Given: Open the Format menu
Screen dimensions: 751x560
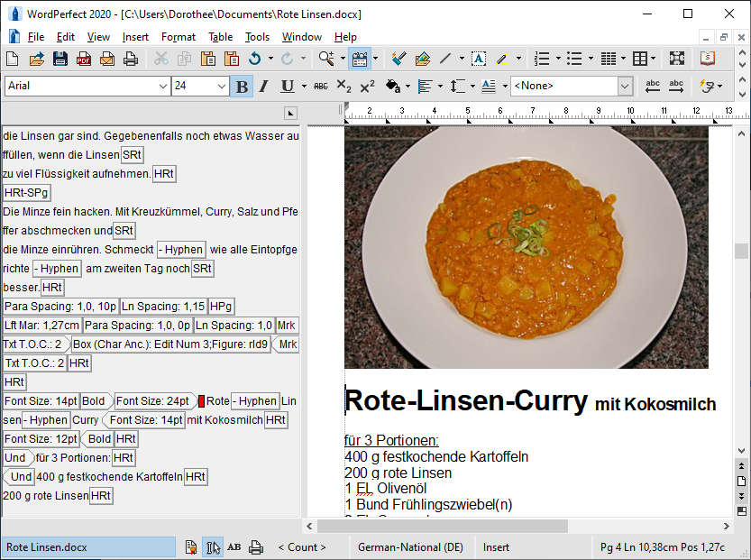Looking at the screenshot, I should [x=179, y=37].
